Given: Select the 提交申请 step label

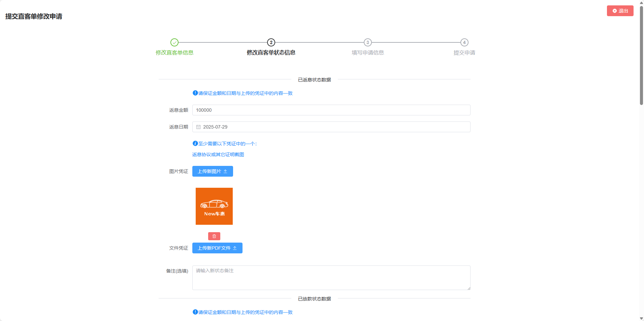Looking at the screenshot, I should [464, 53].
